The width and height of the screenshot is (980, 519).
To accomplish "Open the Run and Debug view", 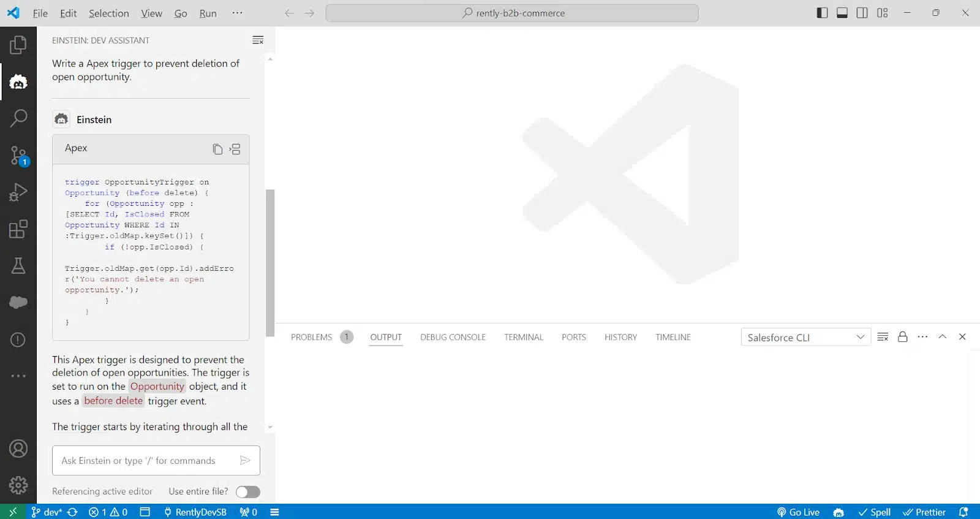I will [x=18, y=192].
